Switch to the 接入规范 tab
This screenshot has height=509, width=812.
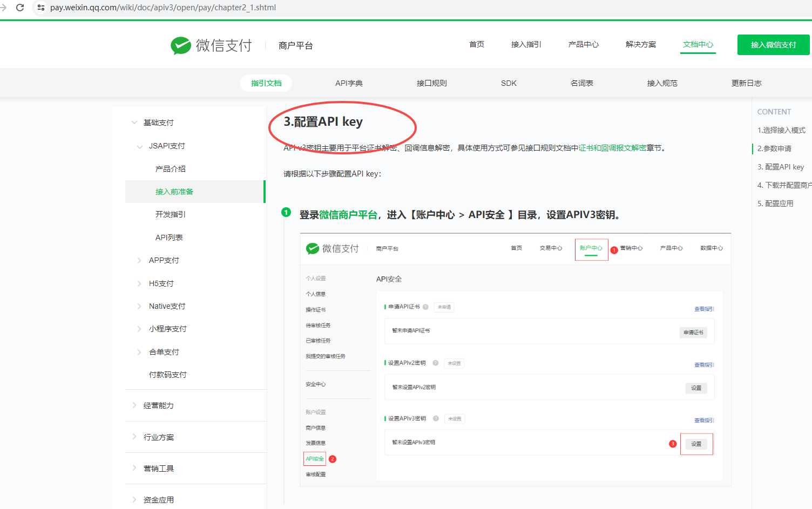[x=662, y=83]
